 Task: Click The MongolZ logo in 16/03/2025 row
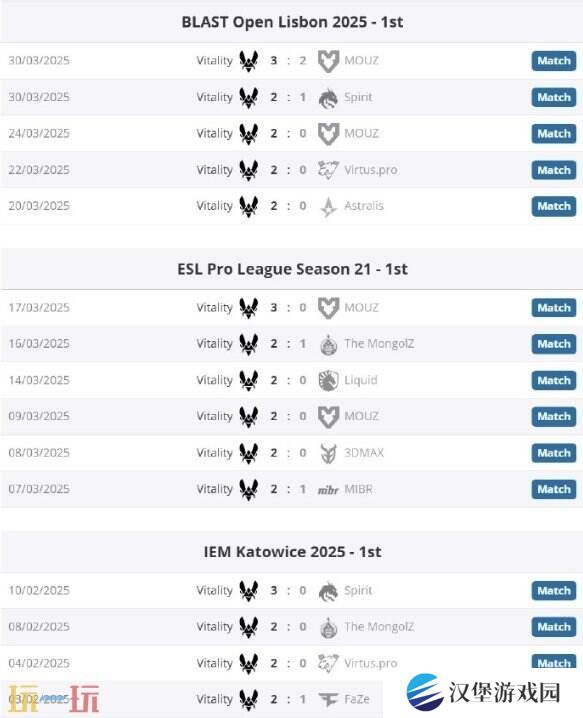[x=328, y=344]
